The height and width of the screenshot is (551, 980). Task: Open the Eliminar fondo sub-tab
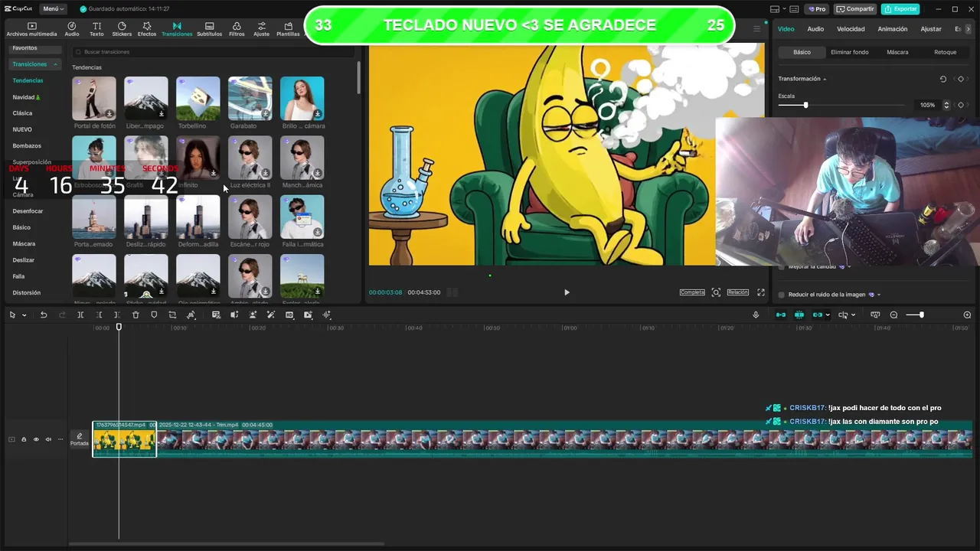pyautogui.click(x=850, y=52)
